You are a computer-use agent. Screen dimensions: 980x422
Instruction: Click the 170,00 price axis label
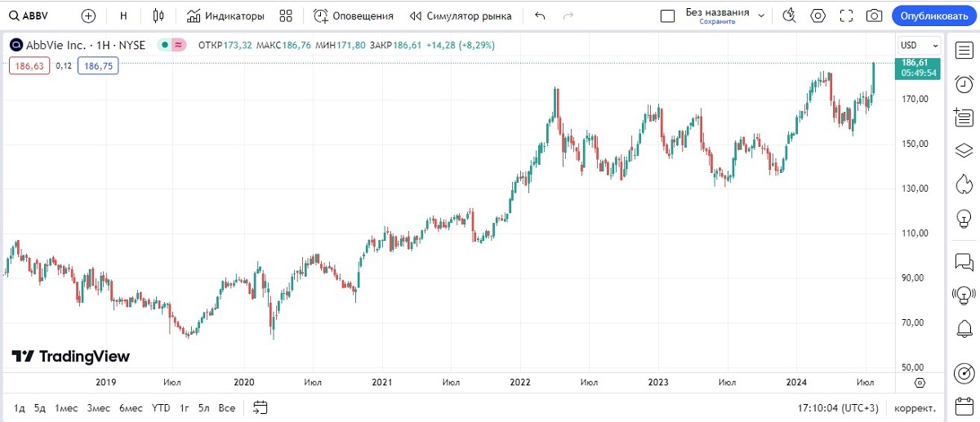[915, 99]
